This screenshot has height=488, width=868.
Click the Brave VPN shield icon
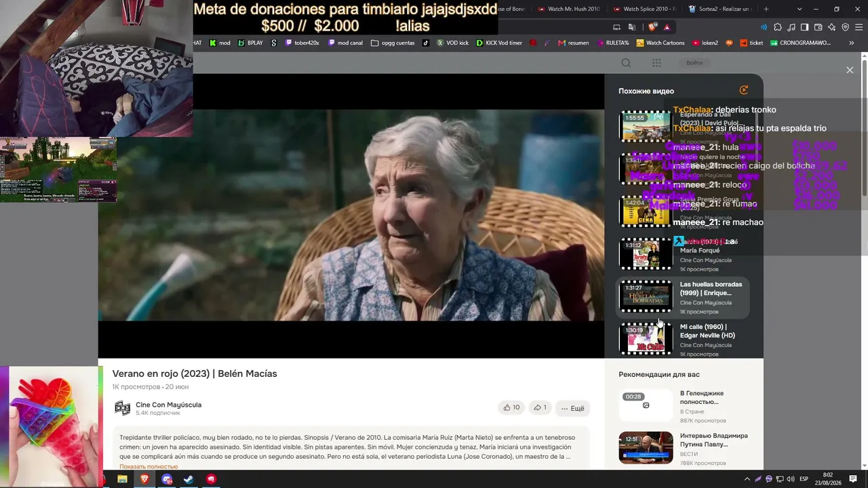coord(846,27)
